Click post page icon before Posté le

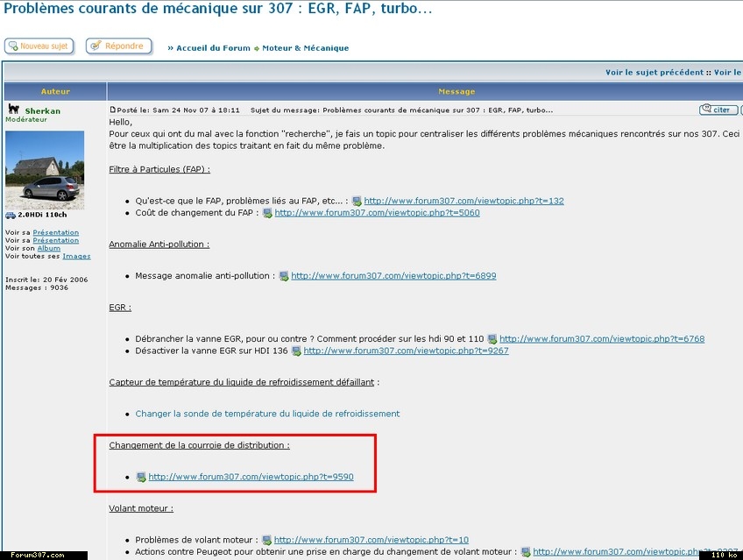(x=112, y=110)
